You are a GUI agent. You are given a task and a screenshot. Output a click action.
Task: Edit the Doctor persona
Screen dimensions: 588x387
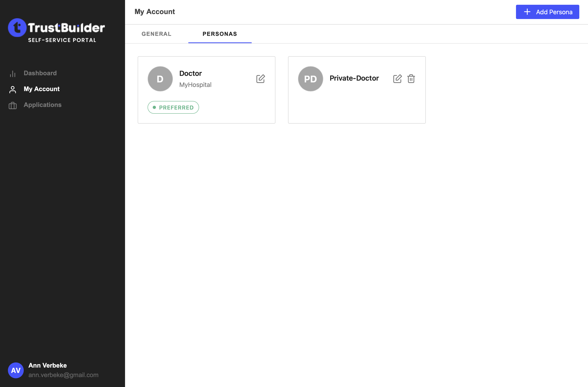click(260, 79)
